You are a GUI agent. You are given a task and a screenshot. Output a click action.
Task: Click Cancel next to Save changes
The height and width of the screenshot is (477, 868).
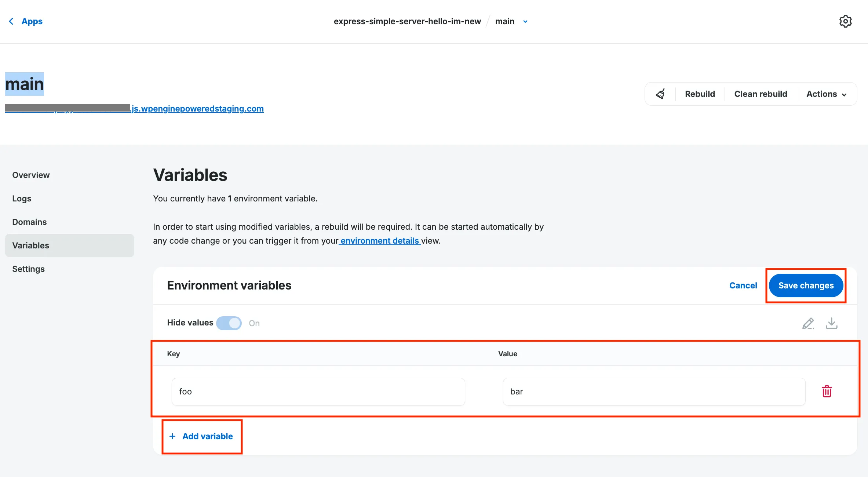point(743,285)
